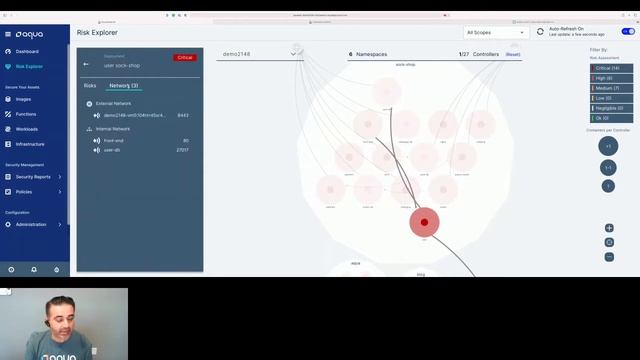Click the Reset link next to Controllers
This screenshot has height=360, width=640.
[513, 54]
